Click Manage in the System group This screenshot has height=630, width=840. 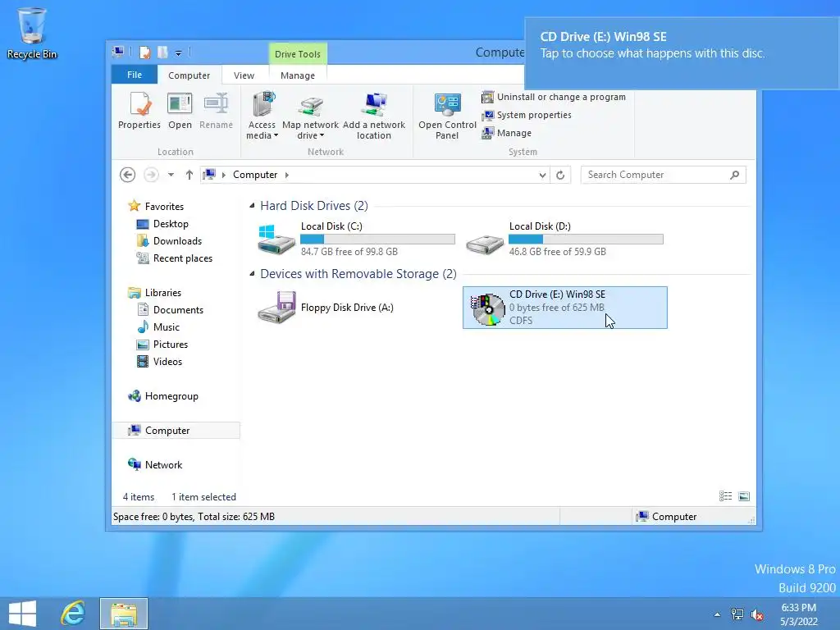(x=506, y=133)
